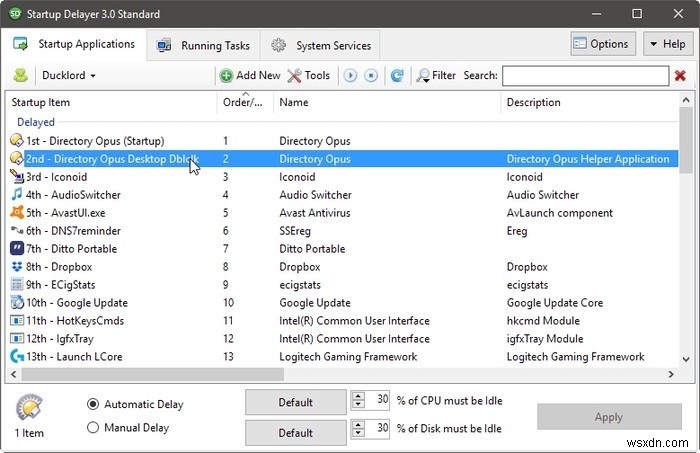Image resolution: width=700 pixels, height=453 pixels.
Task: Open the Help dropdown menu
Action: [668, 44]
